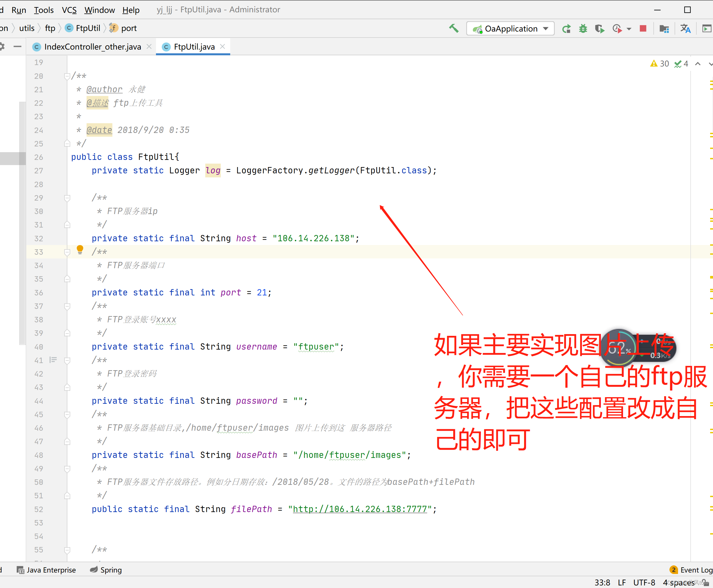Screen dimensions: 713x588
Task: Open Run menu
Action: [19, 10]
